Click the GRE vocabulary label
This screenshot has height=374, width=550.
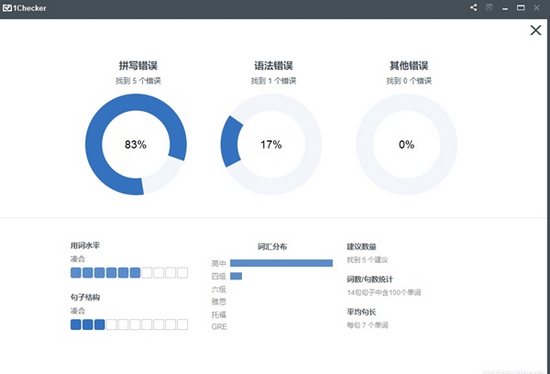(219, 327)
